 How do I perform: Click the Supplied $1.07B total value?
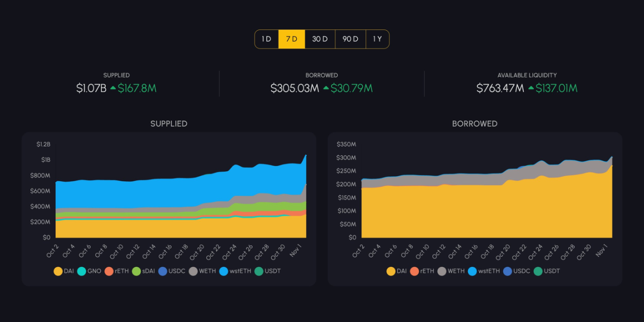[x=91, y=88]
